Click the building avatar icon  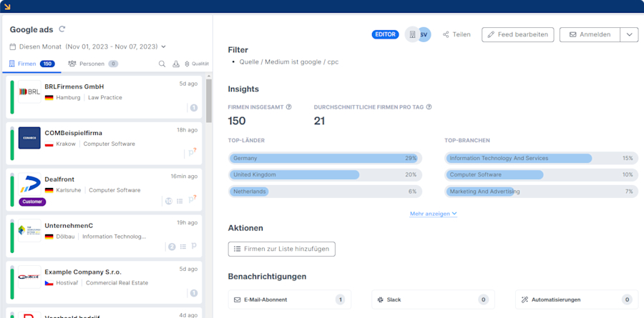(412, 34)
